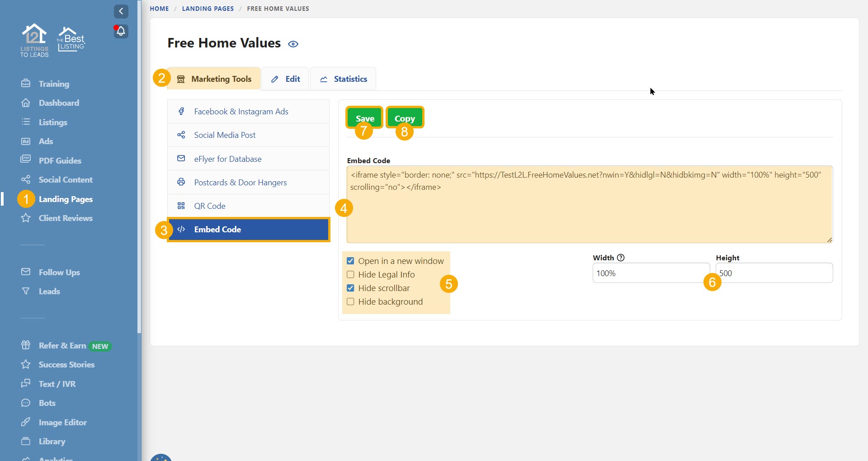This screenshot has height=461, width=868.
Task: Check the Hide background option
Action: pyautogui.click(x=350, y=301)
